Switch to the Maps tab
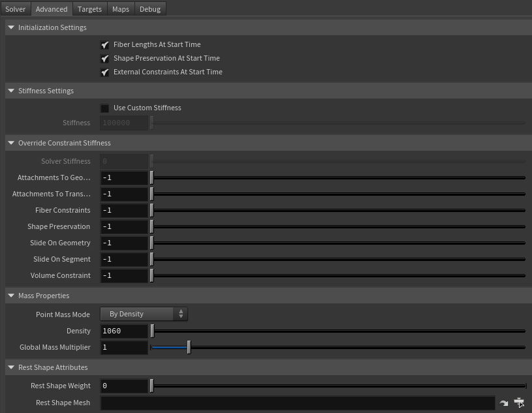Viewport: 532px width, 413px height. [120, 8]
